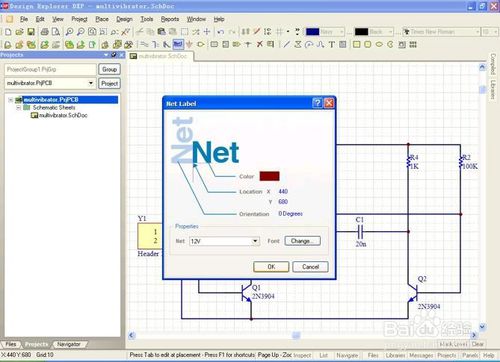The width and height of the screenshot is (500, 362).
Task: Click the Zoom In magnifier icon
Action: point(69,32)
